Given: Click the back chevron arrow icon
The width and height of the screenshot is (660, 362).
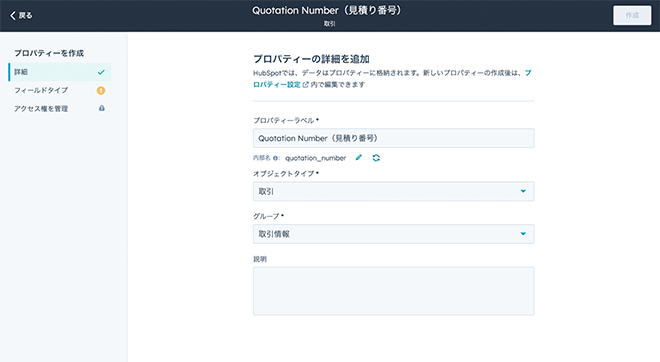Looking at the screenshot, I should (13, 16).
